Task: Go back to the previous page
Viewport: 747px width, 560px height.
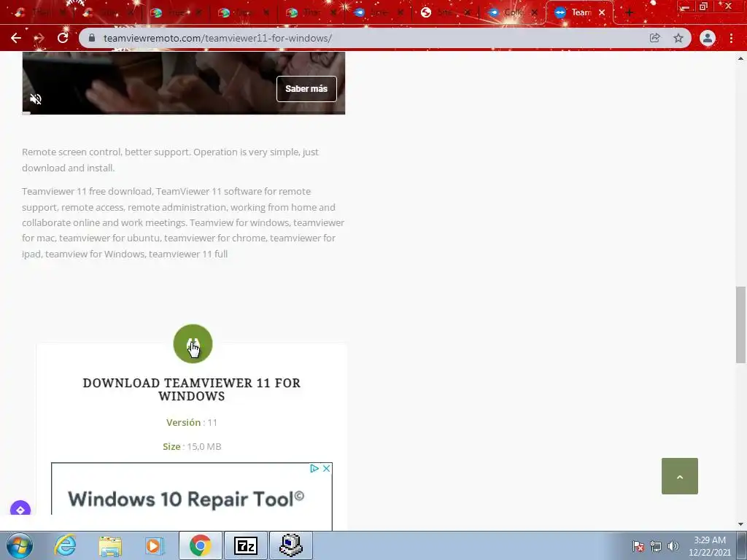Action: point(16,38)
